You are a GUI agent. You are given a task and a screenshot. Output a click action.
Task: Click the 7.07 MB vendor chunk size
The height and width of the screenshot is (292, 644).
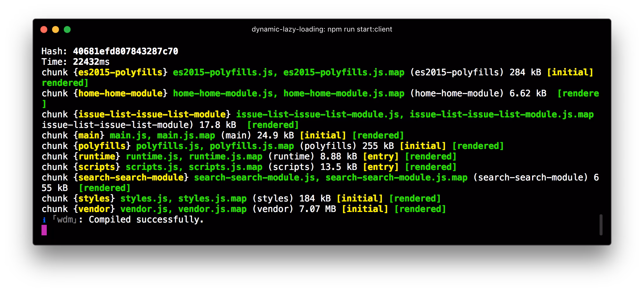318,209
